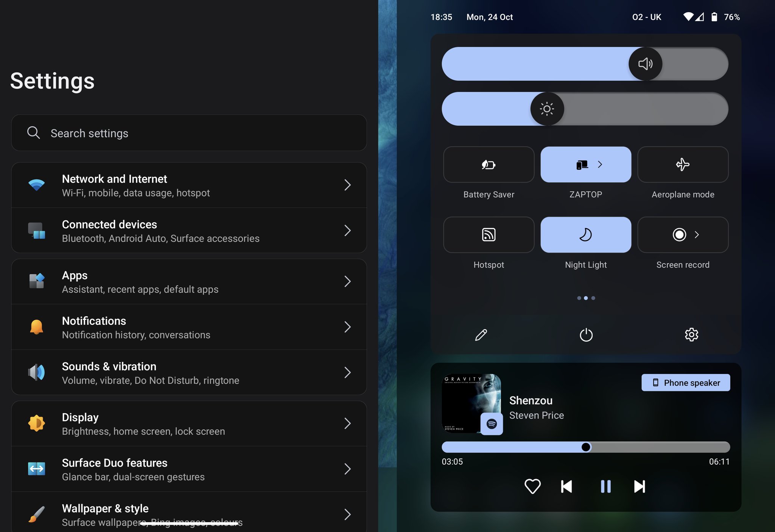Enable Aeroplane mode
The image size is (775, 532).
(x=682, y=164)
